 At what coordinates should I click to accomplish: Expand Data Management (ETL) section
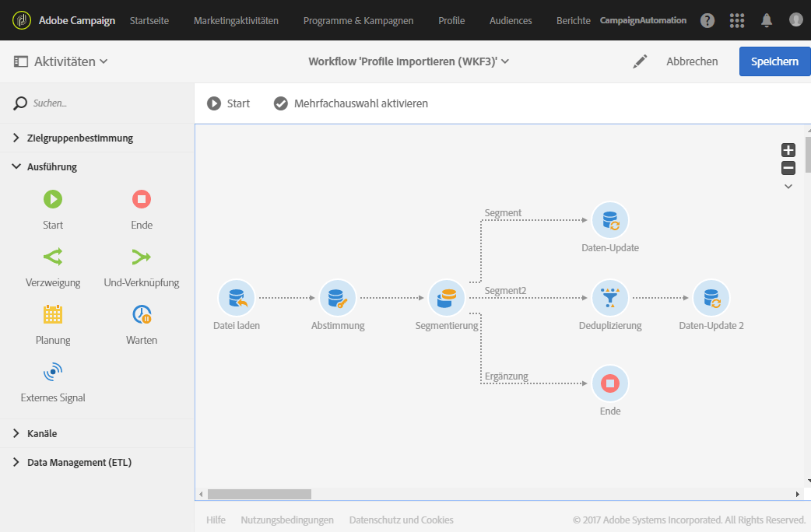coord(78,462)
